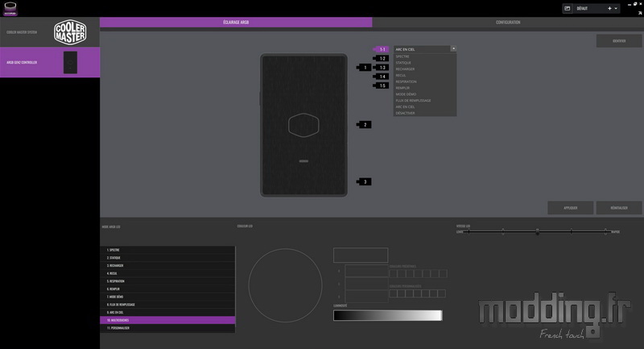Select port connector 1-1
The width and height of the screenshot is (644, 349).
[382, 49]
